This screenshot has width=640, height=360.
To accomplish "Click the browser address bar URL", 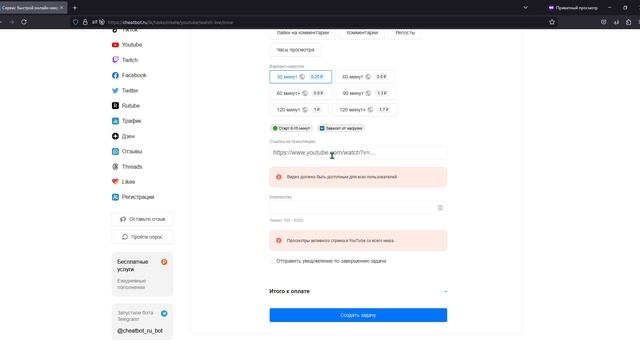I will coord(170,22).
